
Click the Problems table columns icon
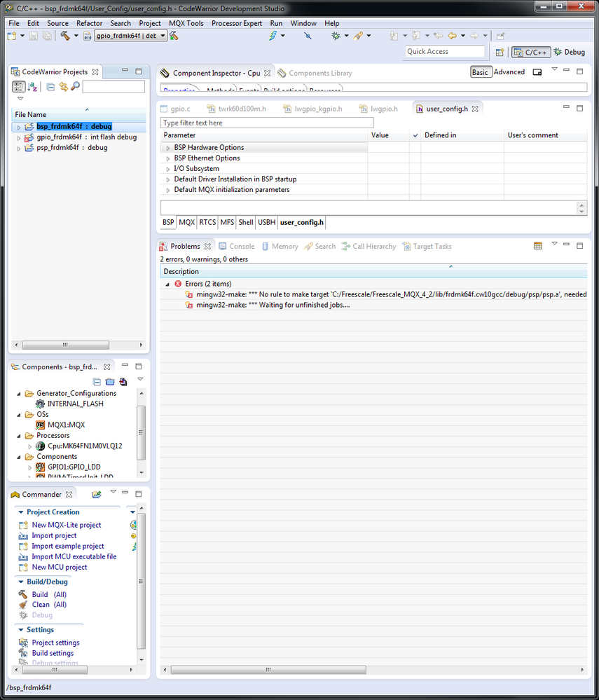[538, 246]
